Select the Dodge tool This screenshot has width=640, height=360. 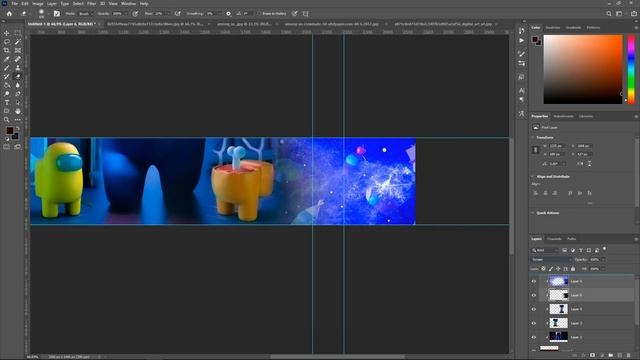(7, 94)
